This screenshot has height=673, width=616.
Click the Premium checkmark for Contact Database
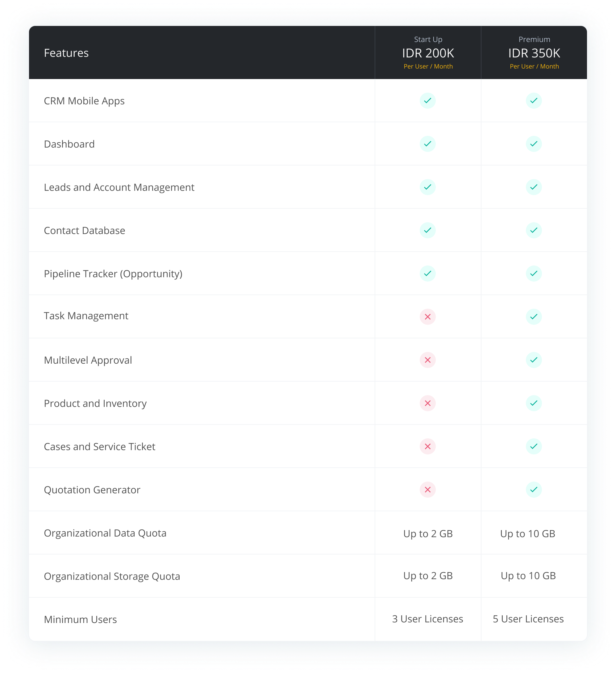534,230
